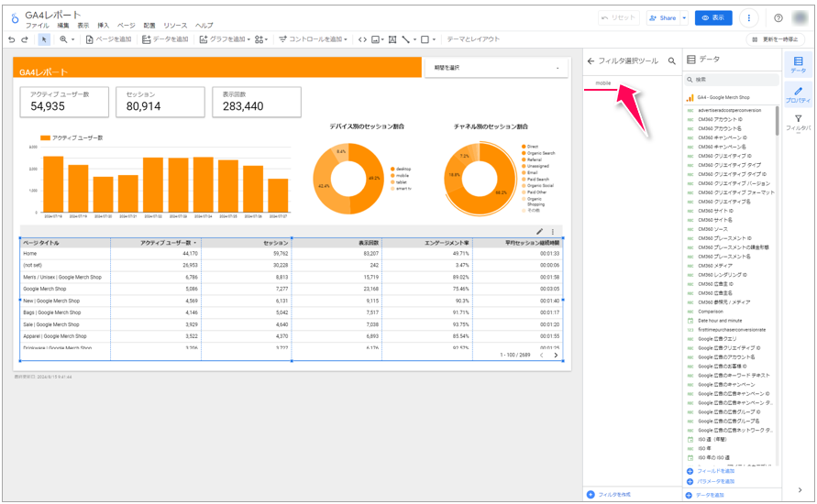
Task: Click the 検索 field search box in data panel
Action: [x=732, y=80]
